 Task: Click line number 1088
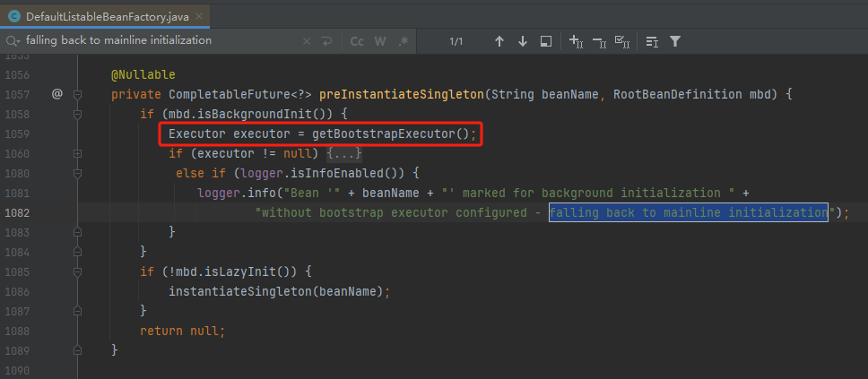click(x=17, y=331)
